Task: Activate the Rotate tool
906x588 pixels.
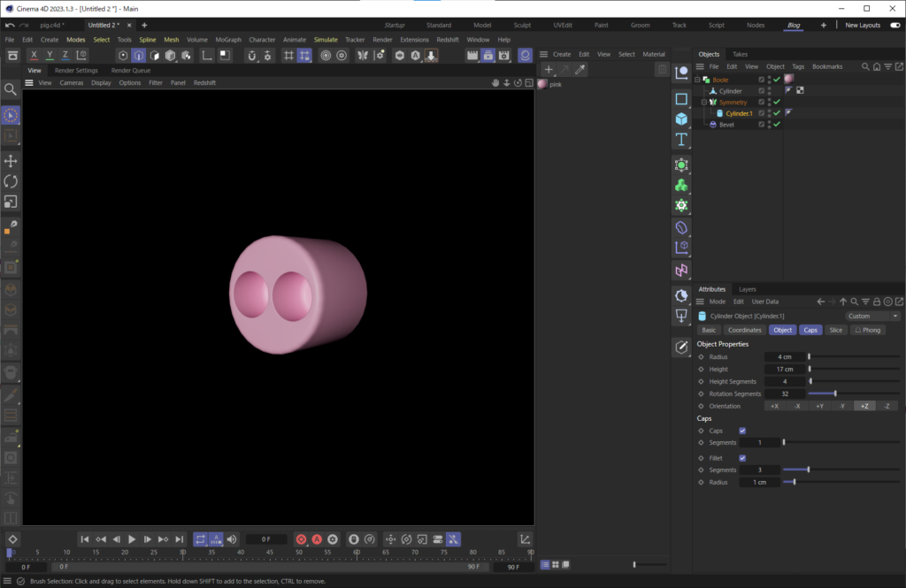Action: [x=12, y=181]
